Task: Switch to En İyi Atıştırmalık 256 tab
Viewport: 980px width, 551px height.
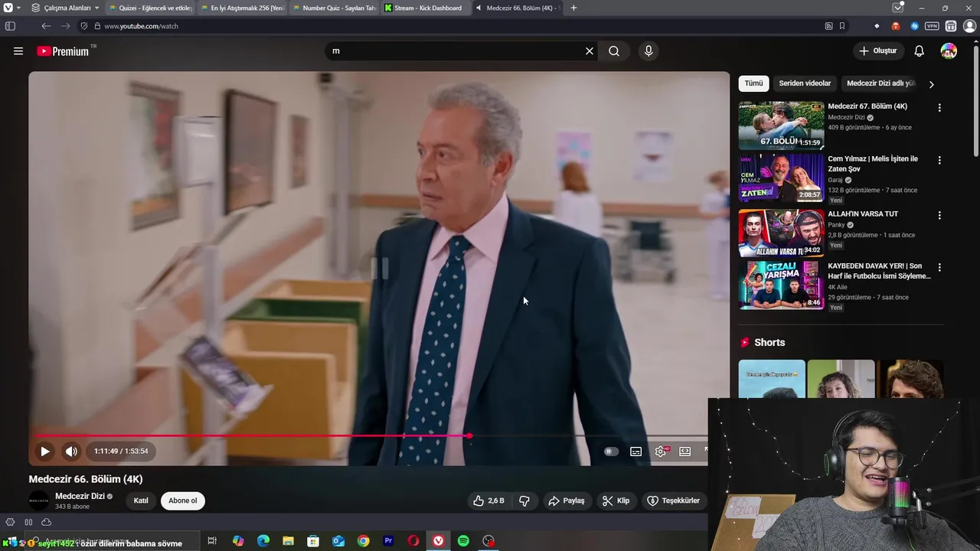Action: point(241,8)
